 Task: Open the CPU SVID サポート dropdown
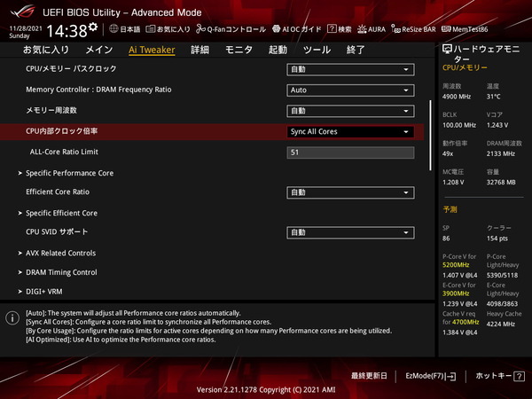[350, 232]
